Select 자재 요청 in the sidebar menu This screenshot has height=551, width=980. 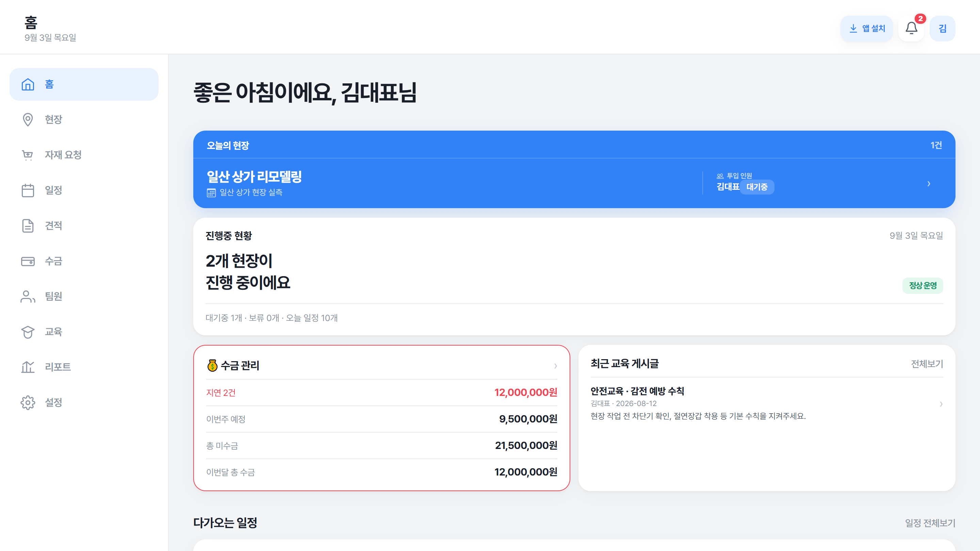pos(84,155)
